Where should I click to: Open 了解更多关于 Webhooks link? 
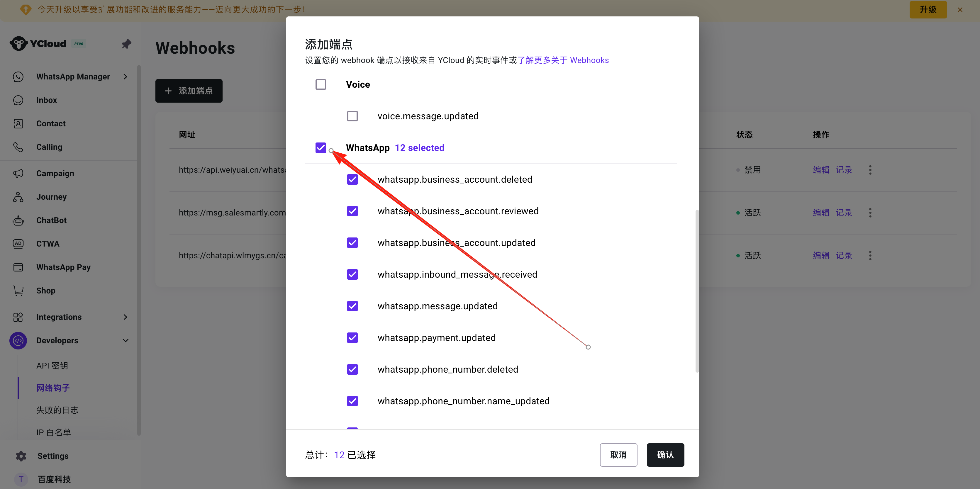click(563, 60)
